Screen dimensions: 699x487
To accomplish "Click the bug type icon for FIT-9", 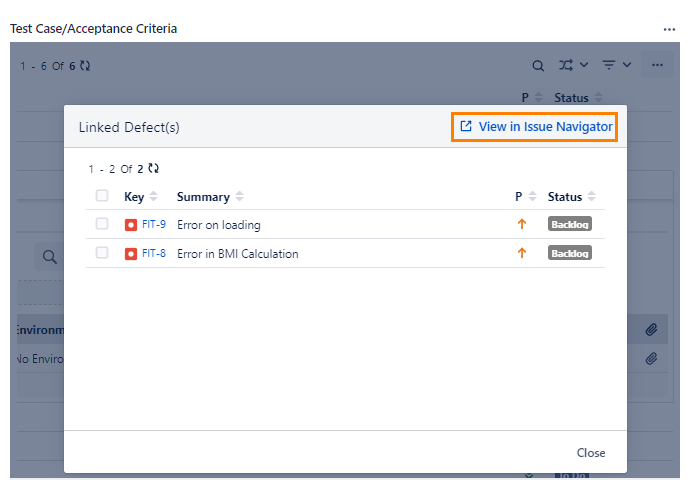I will (x=131, y=225).
